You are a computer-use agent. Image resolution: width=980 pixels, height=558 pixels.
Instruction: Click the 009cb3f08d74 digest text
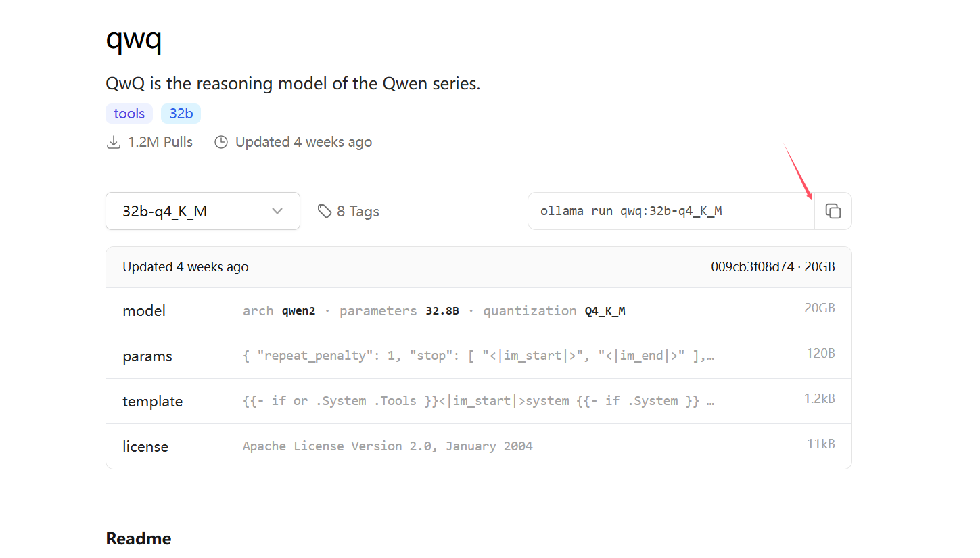752,266
